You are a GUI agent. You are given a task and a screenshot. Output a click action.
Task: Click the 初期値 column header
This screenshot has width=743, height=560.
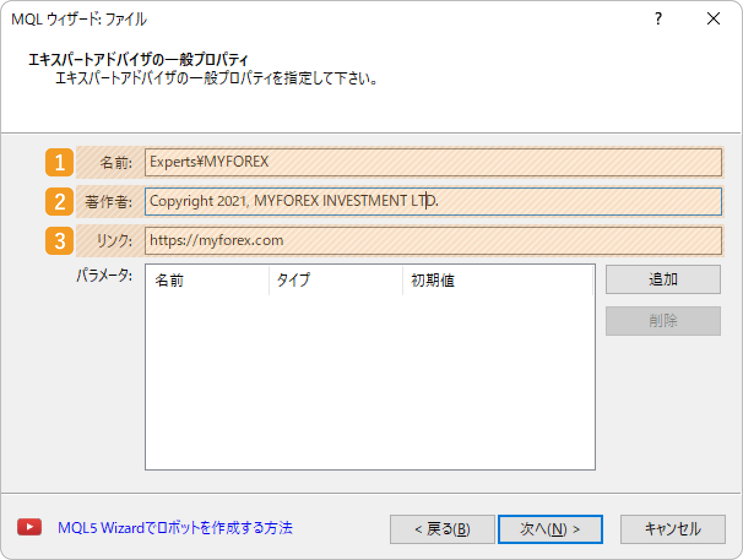click(x=498, y=281)
